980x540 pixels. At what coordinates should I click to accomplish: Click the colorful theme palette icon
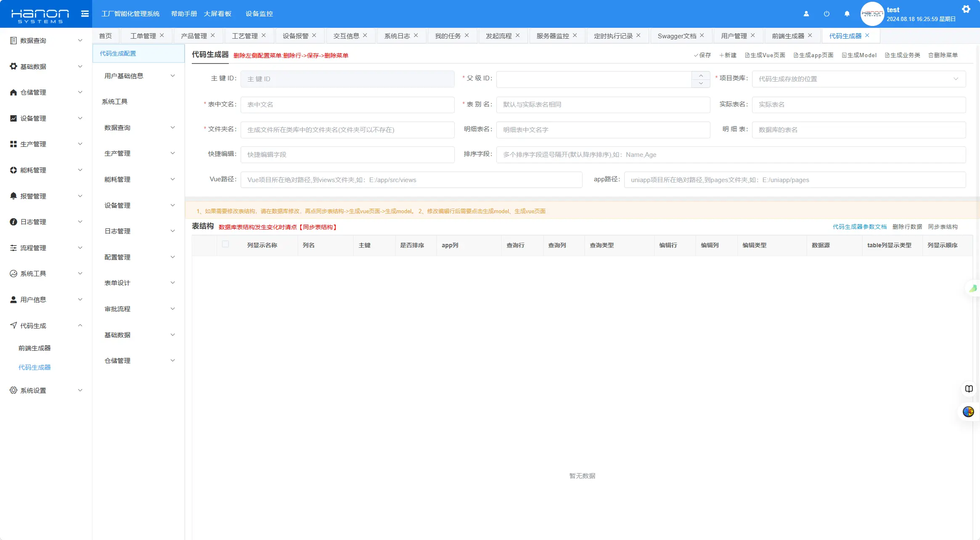pyautogui.click(x=968, y=412)
